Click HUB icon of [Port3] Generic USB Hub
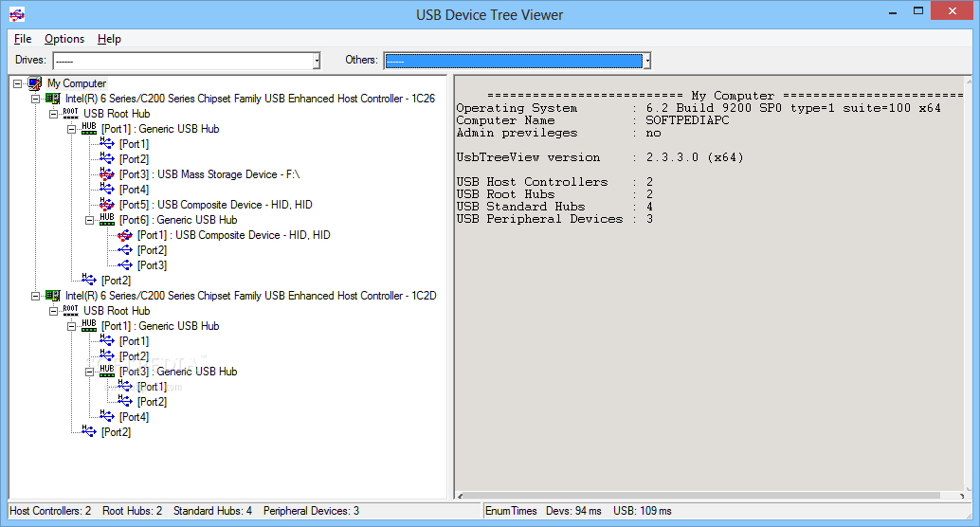Image resolution: width=980 pixels, height=527 pixels. point(107,371)
